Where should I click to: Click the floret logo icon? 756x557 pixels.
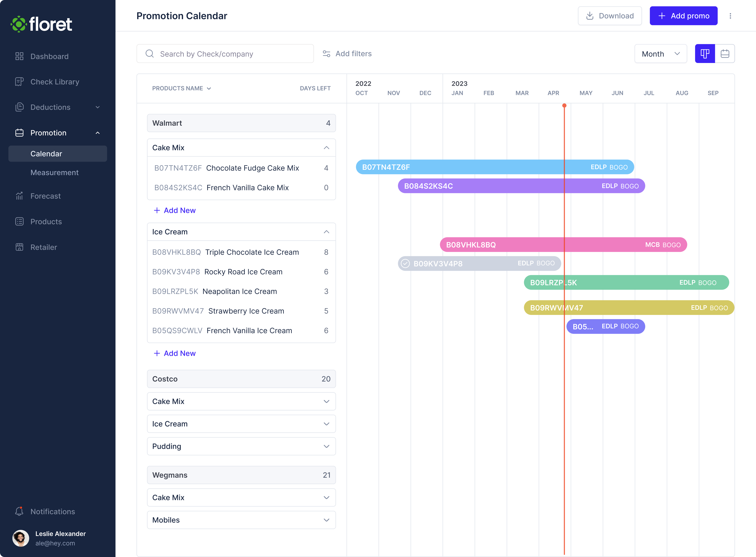19,24
